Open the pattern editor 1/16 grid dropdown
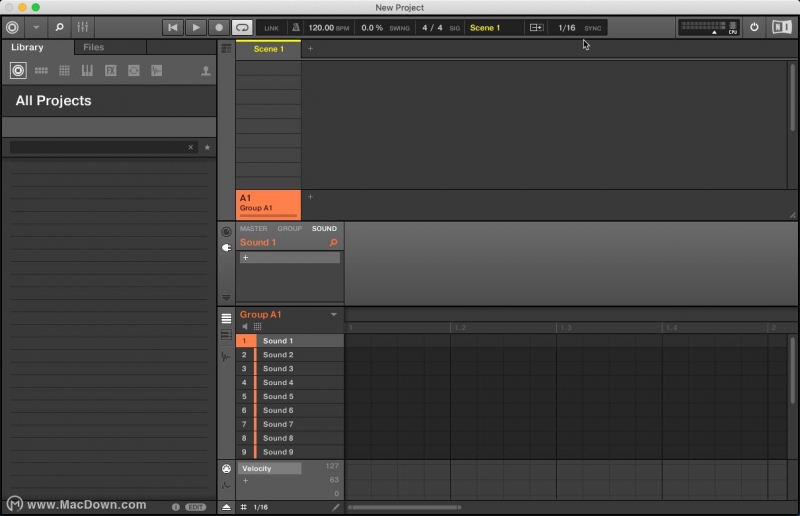This screenshot has width=800, height=516. pos(261,507)
